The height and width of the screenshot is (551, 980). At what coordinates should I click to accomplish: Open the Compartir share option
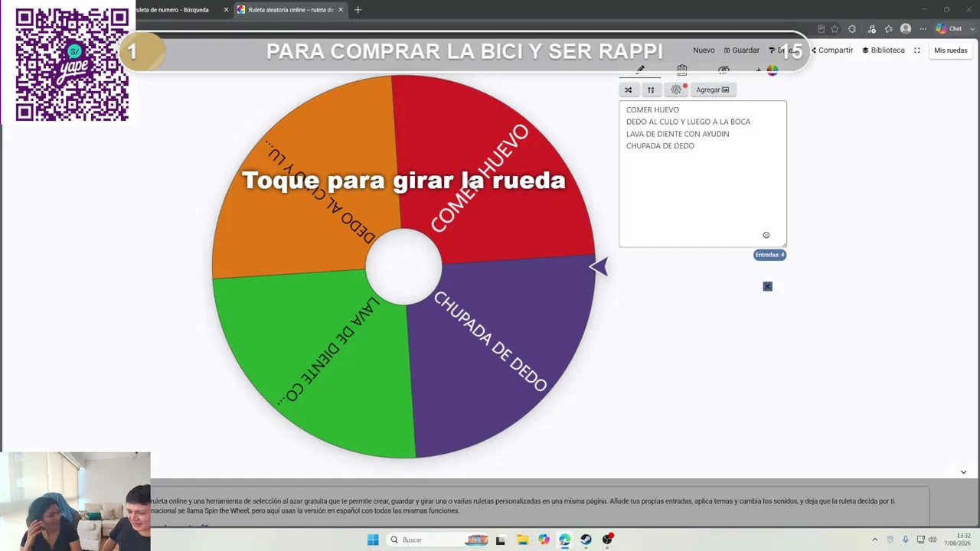832,51
